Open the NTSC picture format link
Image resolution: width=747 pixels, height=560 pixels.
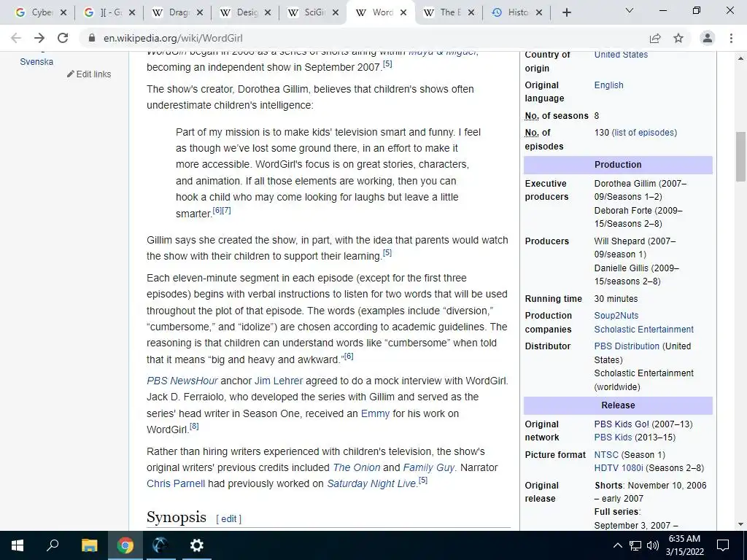click(x=606, y=455)
